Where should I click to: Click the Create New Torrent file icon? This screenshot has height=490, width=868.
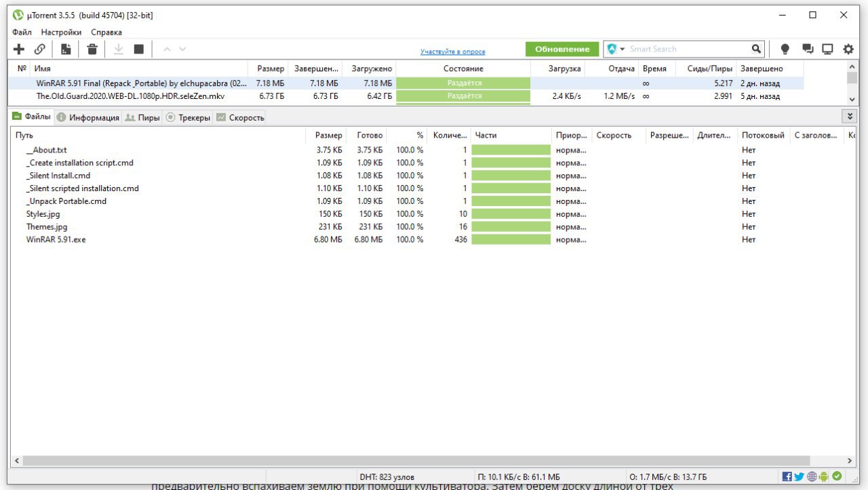pos(66,49)
